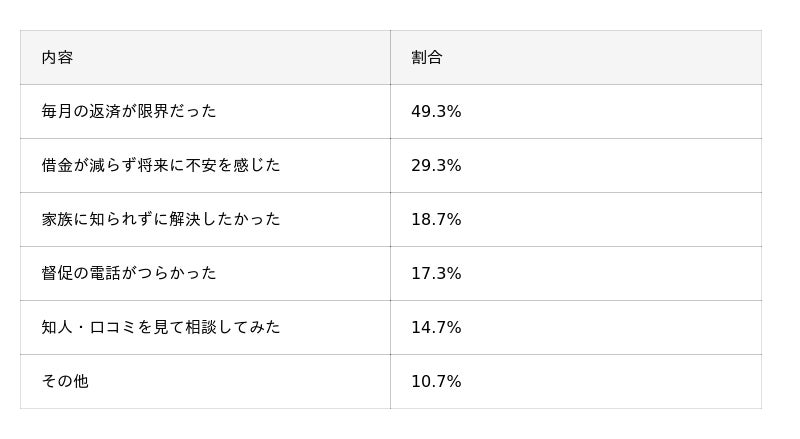Select the 督促の電話がつらかった cell

[129, 274]
